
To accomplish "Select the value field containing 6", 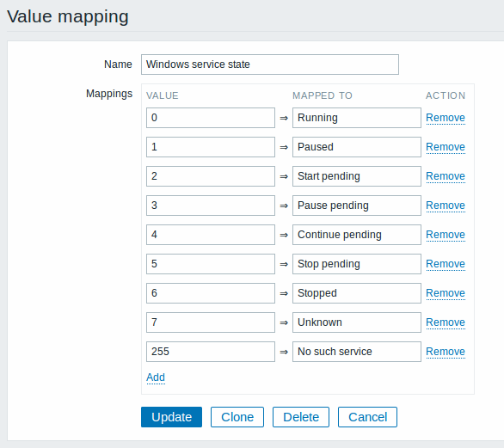I will coord(211,293).
